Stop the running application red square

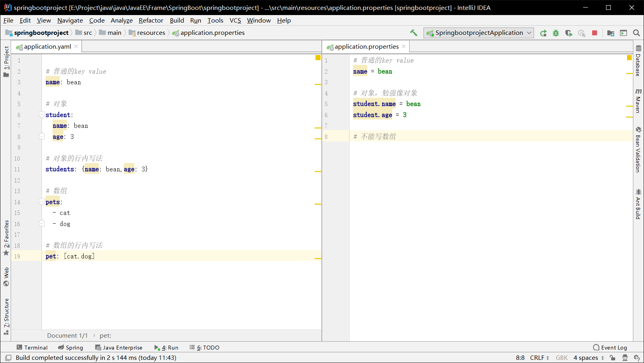[594, 33]
